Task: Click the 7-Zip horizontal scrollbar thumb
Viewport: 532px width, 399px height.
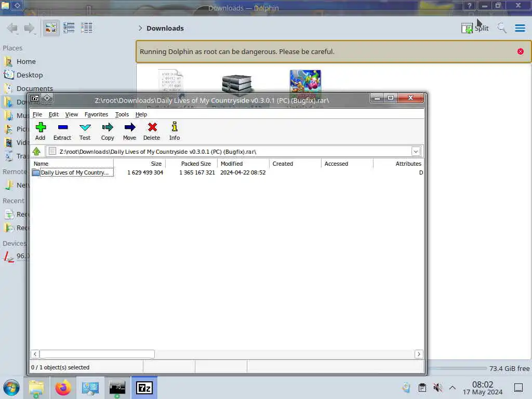Action: [x=97, y=354]
